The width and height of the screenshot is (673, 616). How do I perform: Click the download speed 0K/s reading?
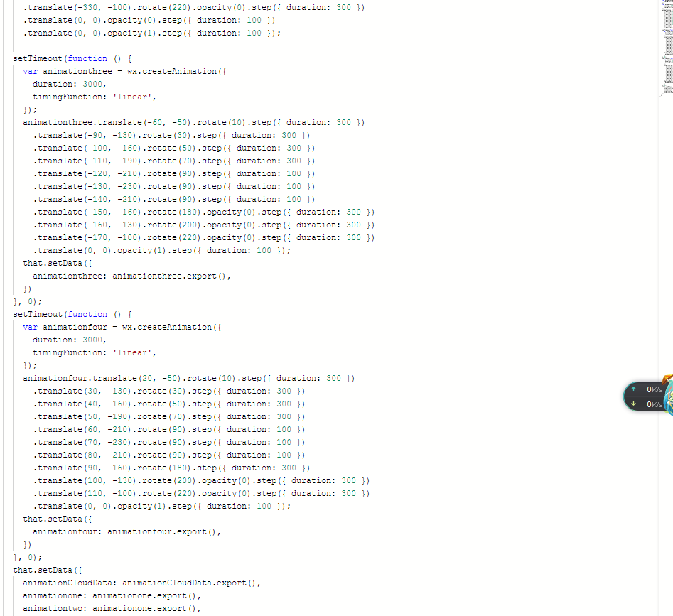(655, 404)
